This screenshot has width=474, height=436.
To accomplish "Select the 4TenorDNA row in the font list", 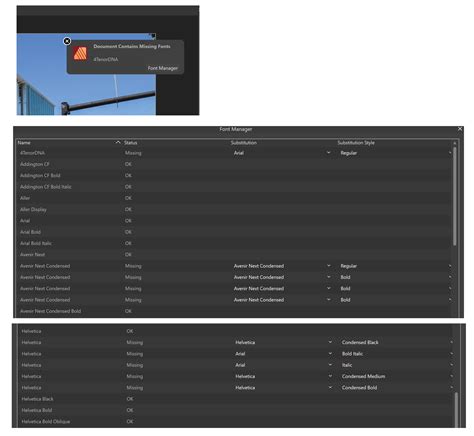I will [x=234, y=153].
